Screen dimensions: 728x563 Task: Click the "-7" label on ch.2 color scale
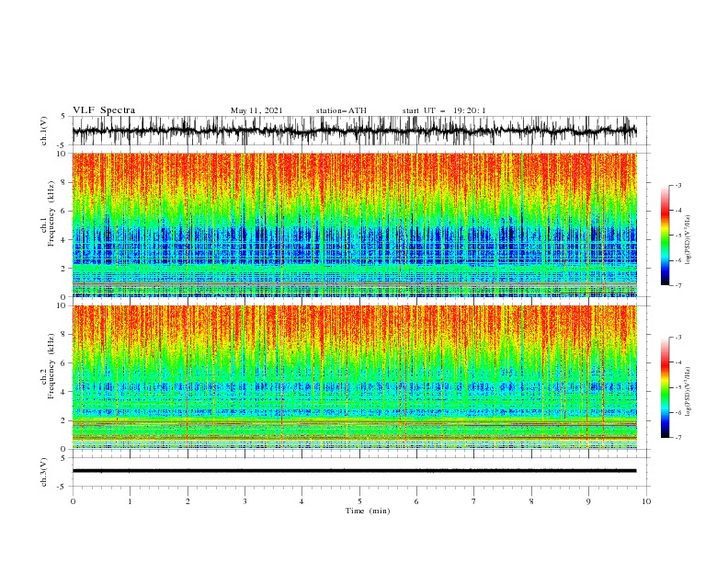point(677,437)
